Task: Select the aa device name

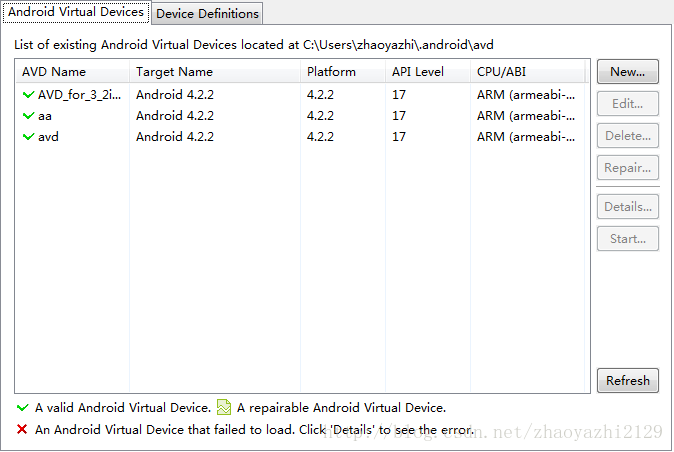Action: point(45,116)
